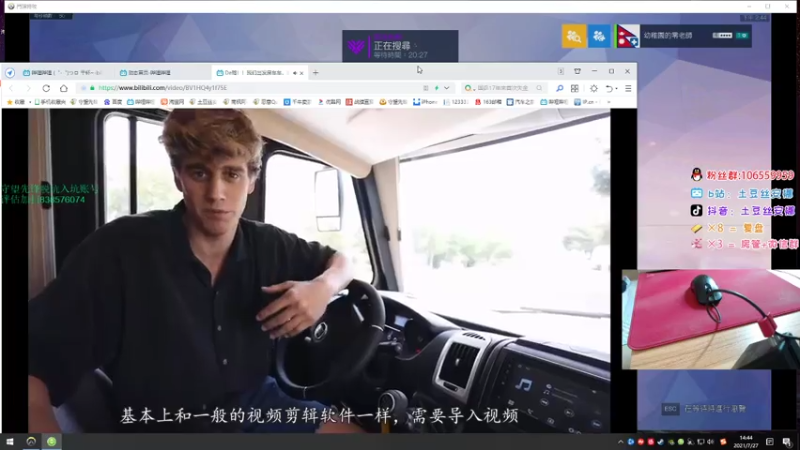This screenshot has height=450, width=800.
Task: Click the yellow-green icon in address bar
Action: point(436,88)
